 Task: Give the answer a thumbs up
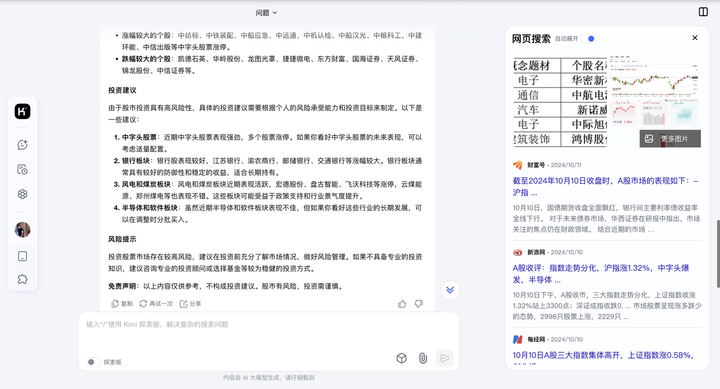point(402,304)
